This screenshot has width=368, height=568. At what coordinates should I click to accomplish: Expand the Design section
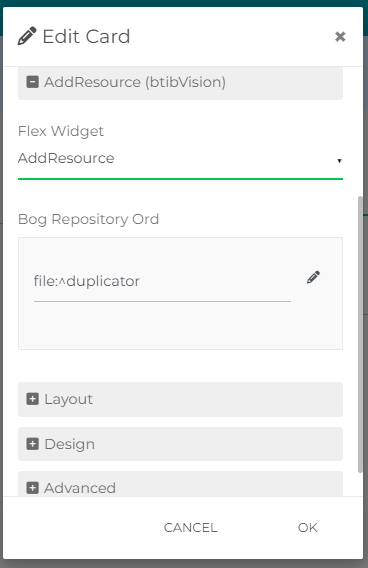[x=180, y=444]
